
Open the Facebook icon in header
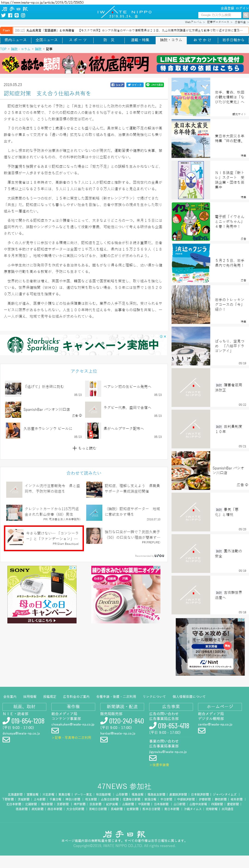pos(10,15)
